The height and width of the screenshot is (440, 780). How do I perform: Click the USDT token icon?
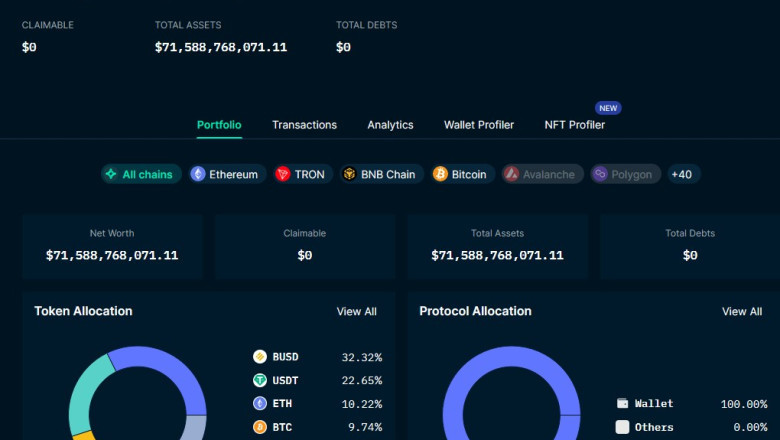pyautogui.click(x=260, y=380)
